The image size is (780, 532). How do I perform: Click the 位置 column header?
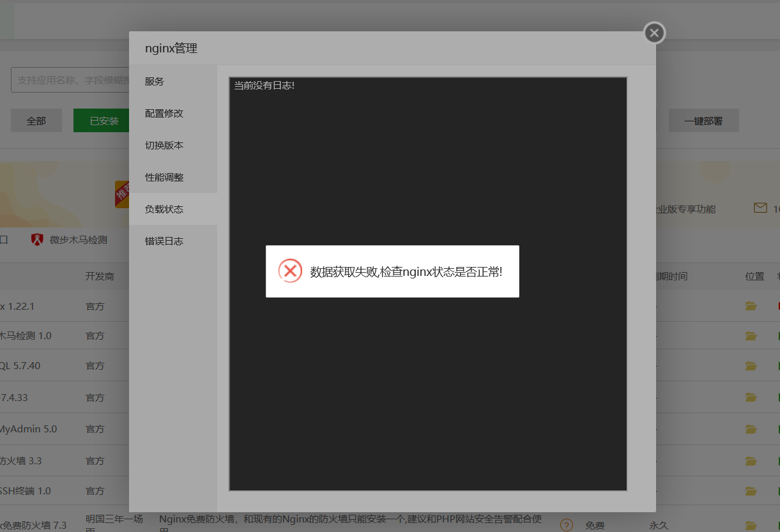pyautogui.click(x=754, y=276)
